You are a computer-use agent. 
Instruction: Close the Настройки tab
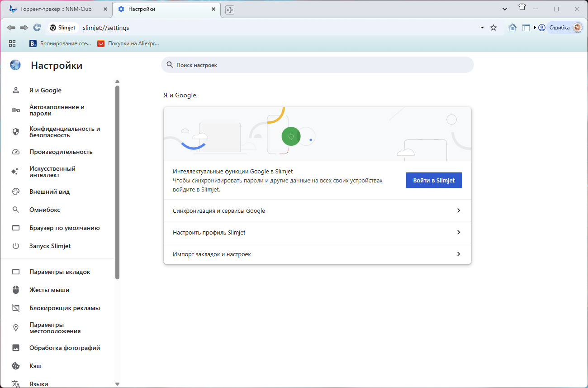(213, 9)
